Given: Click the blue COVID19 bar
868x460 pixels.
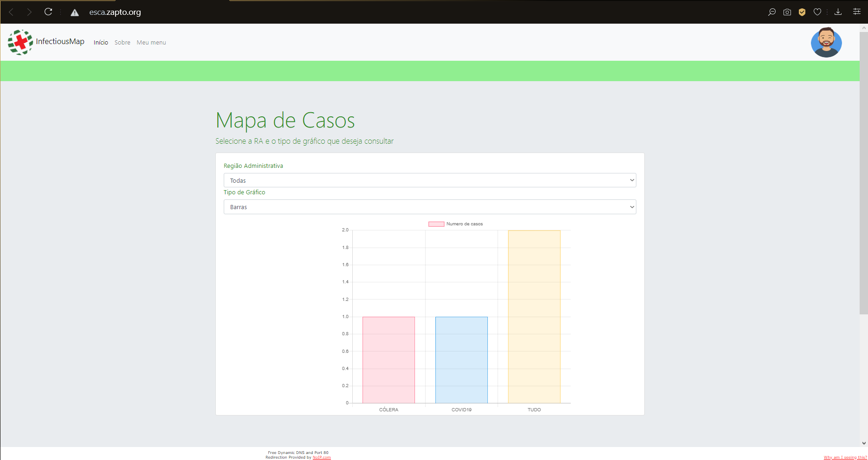Looking at the screenshot, I should [461, 360].
